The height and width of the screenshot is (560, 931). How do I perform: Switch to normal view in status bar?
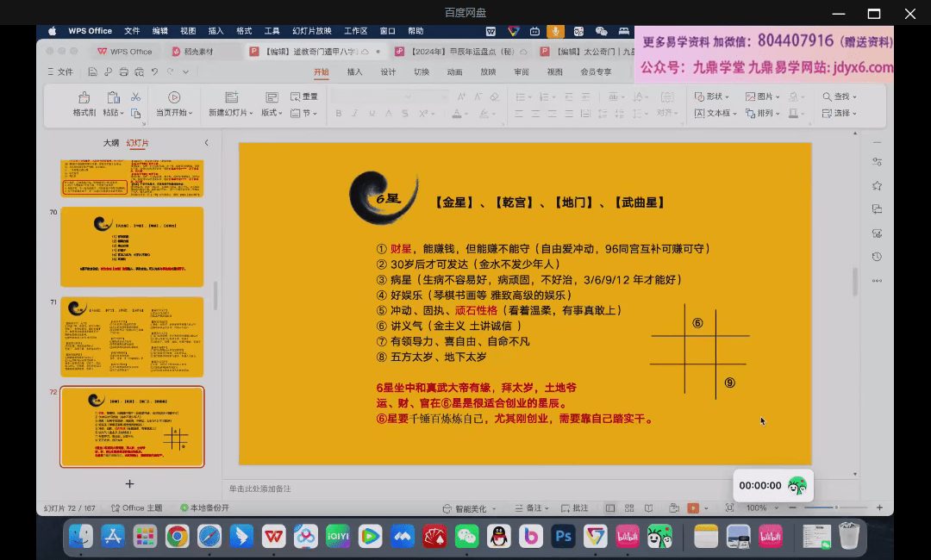click(x=610, y=508)
